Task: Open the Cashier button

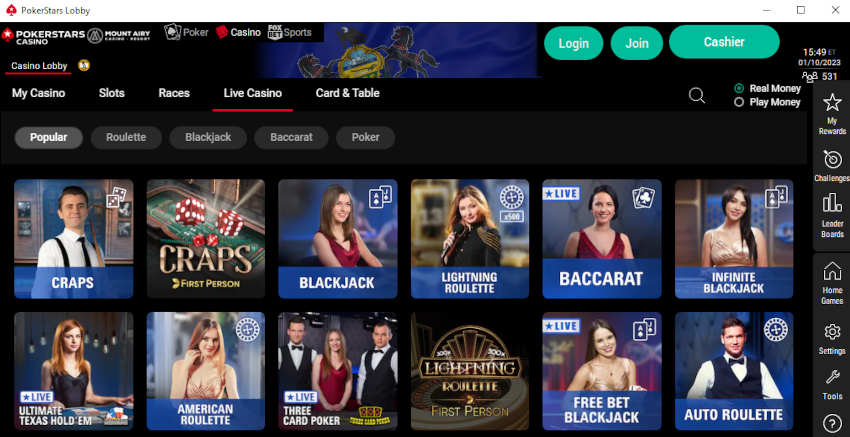Action: [x=724, y=42]
